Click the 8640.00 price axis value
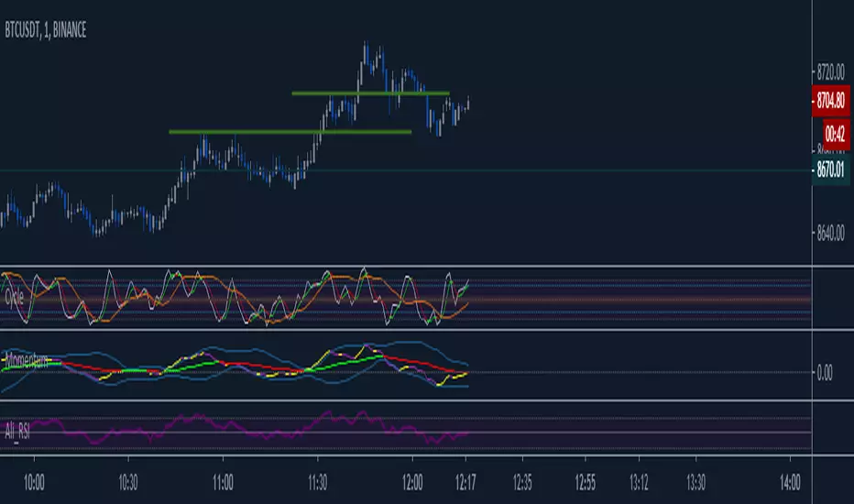854x504 pixels. (x=830, y=233)
